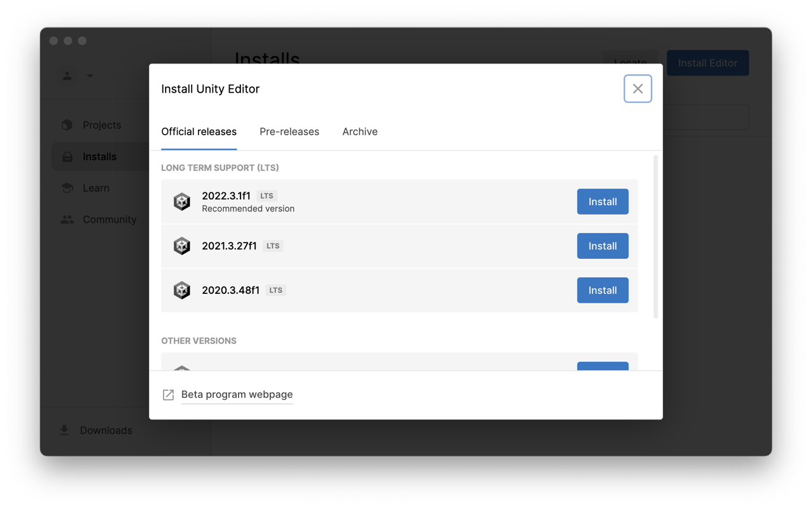Click the Unity cube icon for 2021.3.27f1
The height and width of the screenshot is (509, 812).
point(182,246)
